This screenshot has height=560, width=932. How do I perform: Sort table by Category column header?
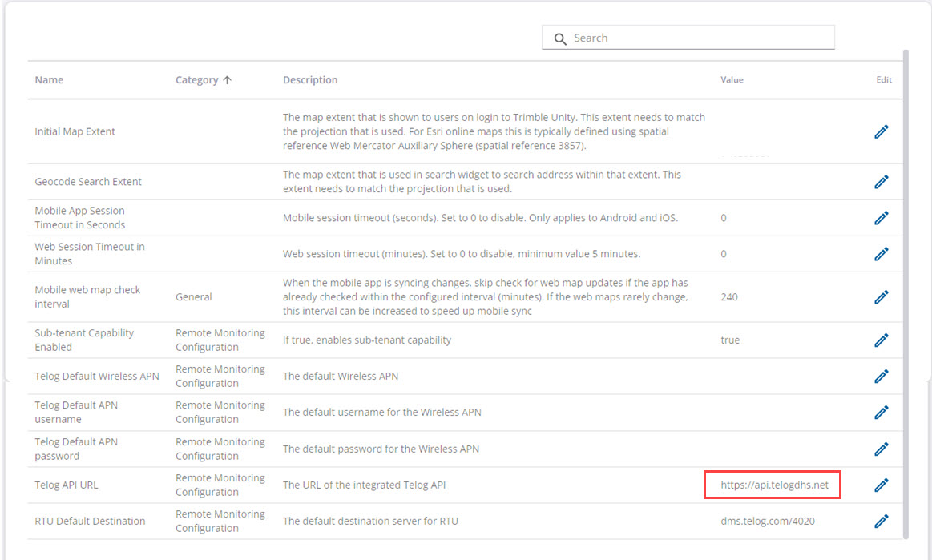point(196,80)
